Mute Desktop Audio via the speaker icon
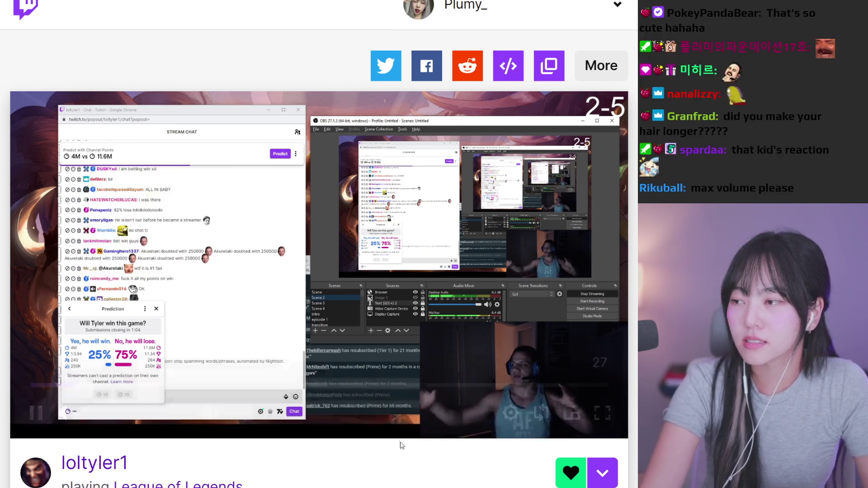Screen dimensions: 868x488 coord(487,304)
